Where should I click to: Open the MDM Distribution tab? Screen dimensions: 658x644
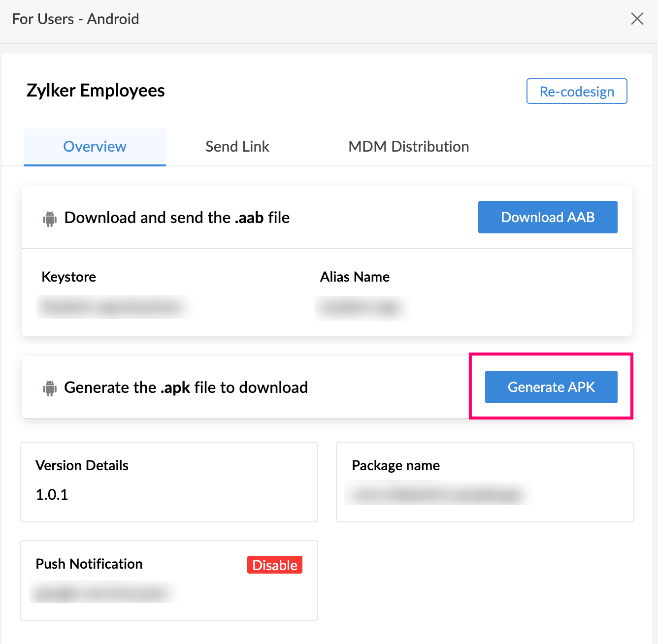[x=408, y=146]
